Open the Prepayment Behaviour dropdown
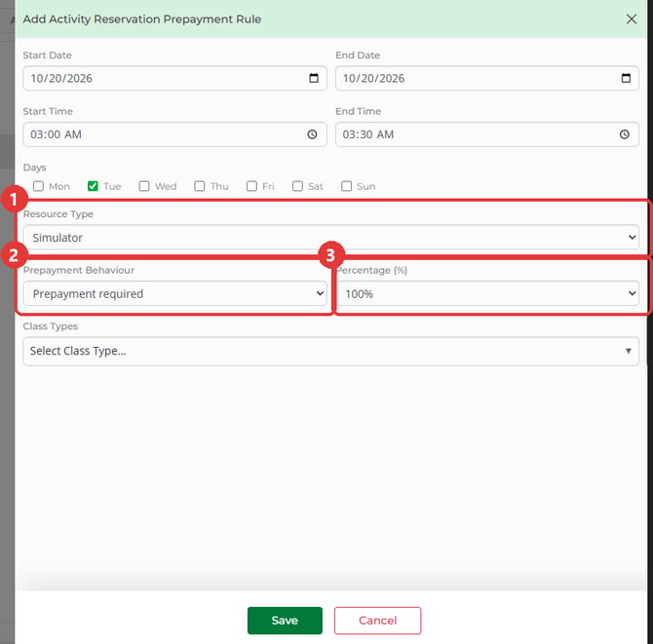The width and height of the screenshot is (653, 644). pos(174,293)
